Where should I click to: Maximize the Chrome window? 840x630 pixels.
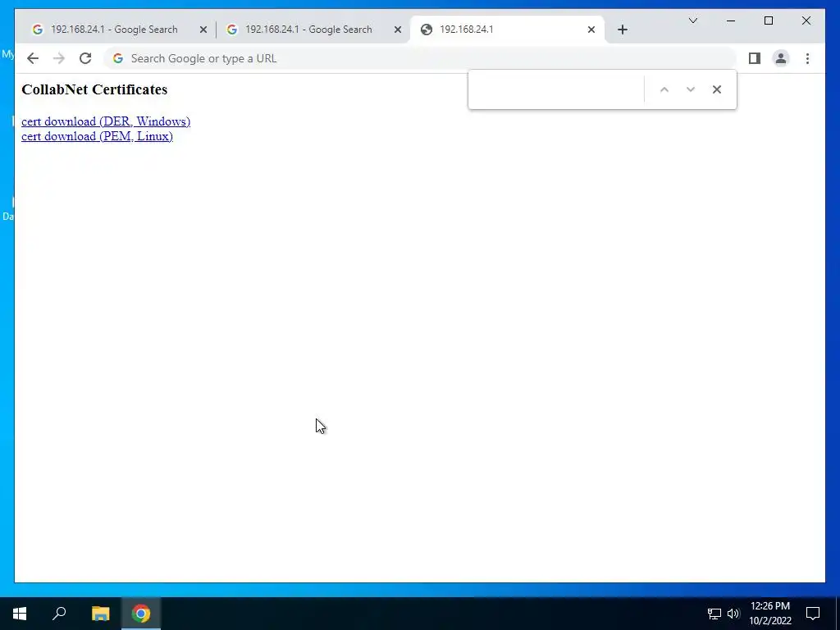[x=768, y=21]
